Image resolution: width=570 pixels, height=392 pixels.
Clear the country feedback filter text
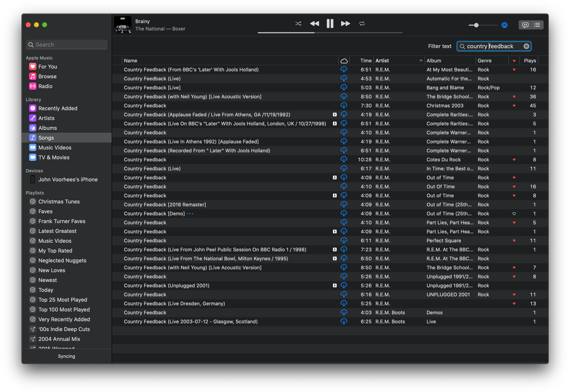(x=526, y=46)
